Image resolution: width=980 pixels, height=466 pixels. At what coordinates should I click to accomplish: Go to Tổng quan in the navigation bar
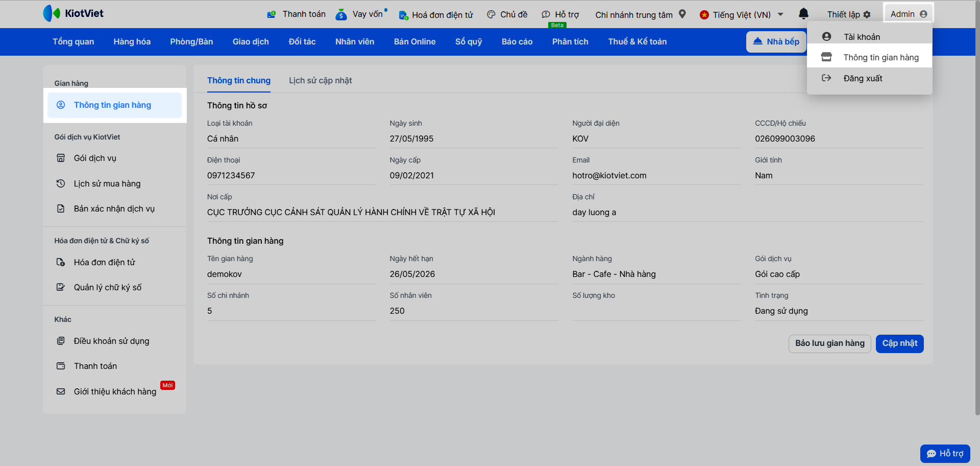pos(73,42)
